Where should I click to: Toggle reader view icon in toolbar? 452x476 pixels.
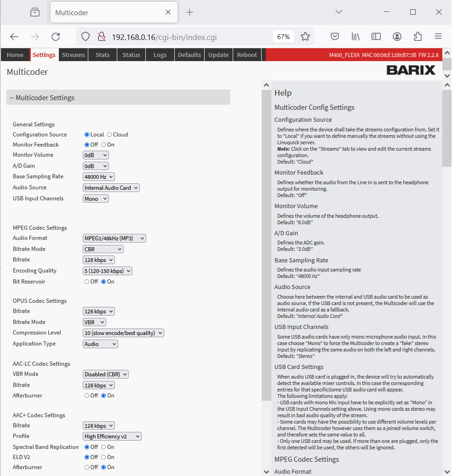tap(376, 37)
